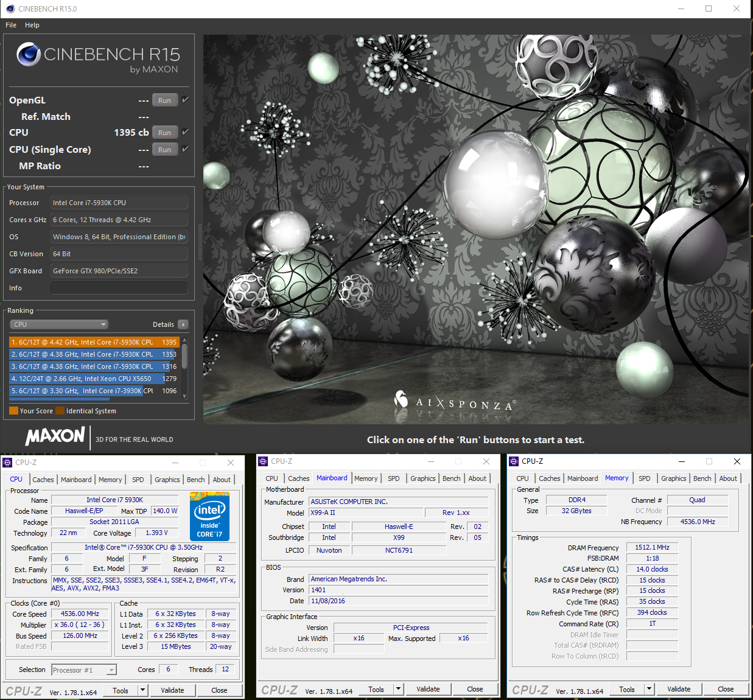Expand Tools dropdown arrow in CPU tab window

click(142, 690)
